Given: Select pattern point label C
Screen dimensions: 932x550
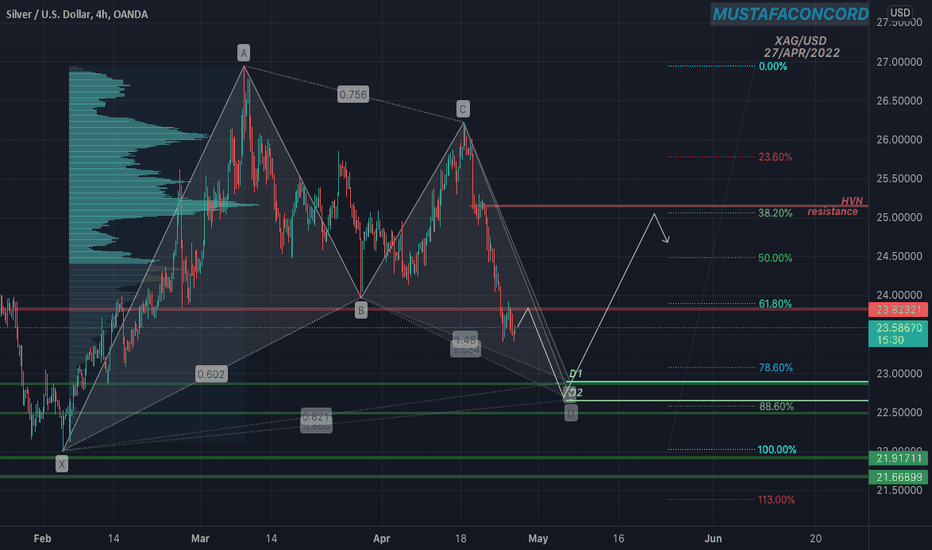Looking at the screenshot, I should 463,109.
